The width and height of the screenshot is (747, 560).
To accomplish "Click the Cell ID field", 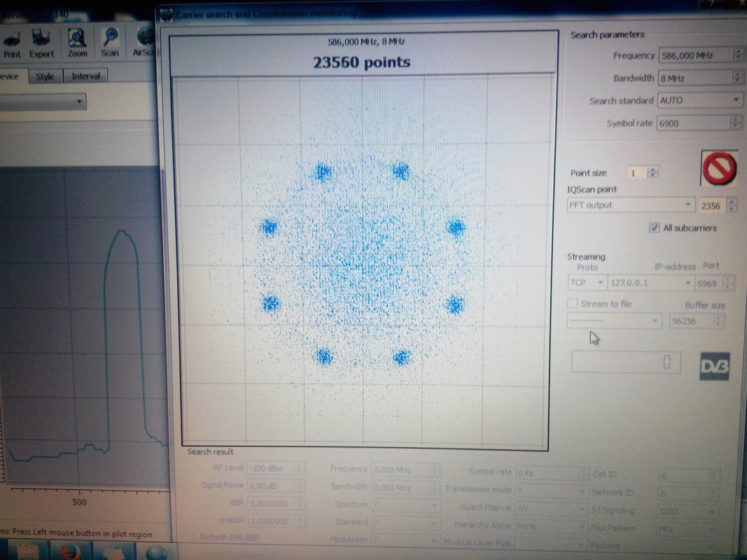I will pyautogui.click(x=684, y=476).
